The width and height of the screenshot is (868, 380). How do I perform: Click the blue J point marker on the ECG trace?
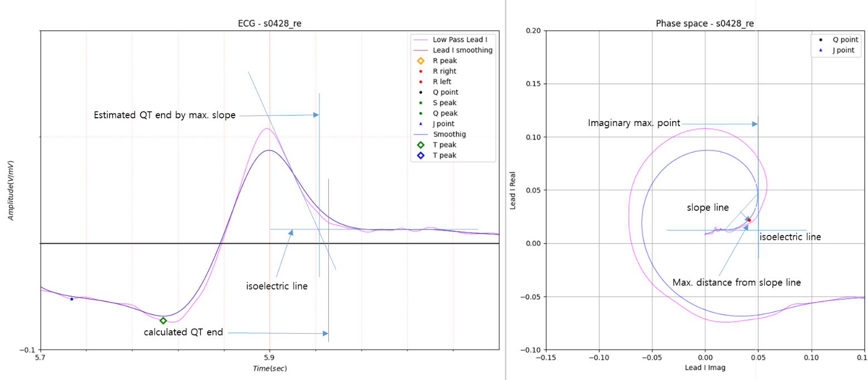point(71,299)
